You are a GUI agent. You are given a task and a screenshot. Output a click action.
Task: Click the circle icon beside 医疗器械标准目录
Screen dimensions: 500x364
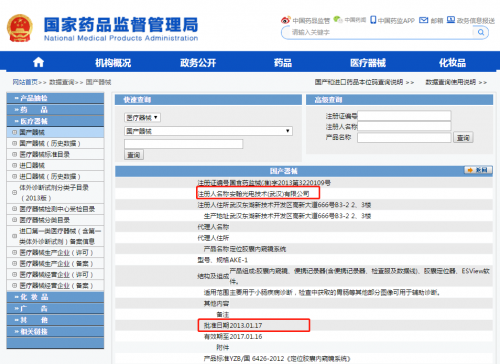tap(14, 154)
